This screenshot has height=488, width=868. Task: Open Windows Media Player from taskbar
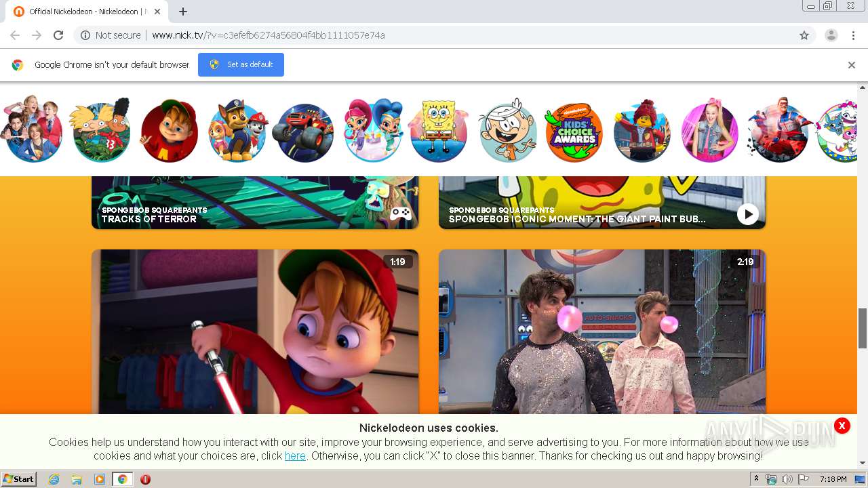point(99,479)
